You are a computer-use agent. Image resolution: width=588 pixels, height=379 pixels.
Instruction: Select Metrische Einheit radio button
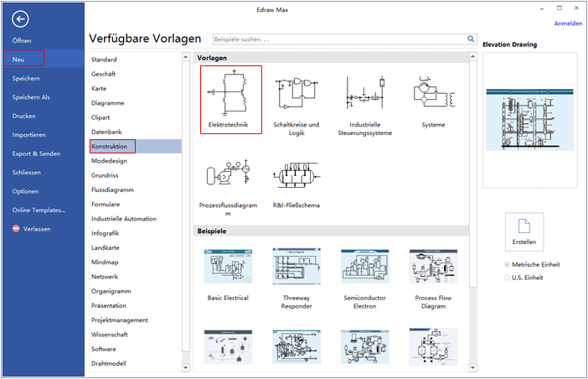point(507,265)
